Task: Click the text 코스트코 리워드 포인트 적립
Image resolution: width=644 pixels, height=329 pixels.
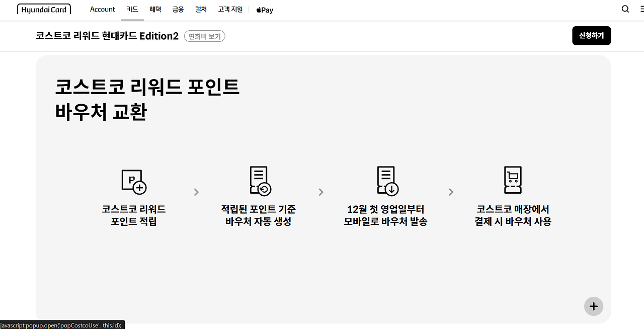Action: click(x=134, y=215)
